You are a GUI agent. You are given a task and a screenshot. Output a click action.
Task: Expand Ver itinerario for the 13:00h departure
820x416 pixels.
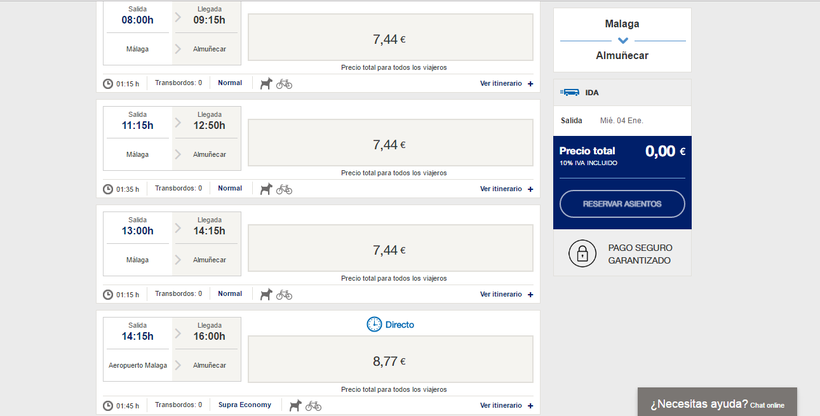point(506,294)
